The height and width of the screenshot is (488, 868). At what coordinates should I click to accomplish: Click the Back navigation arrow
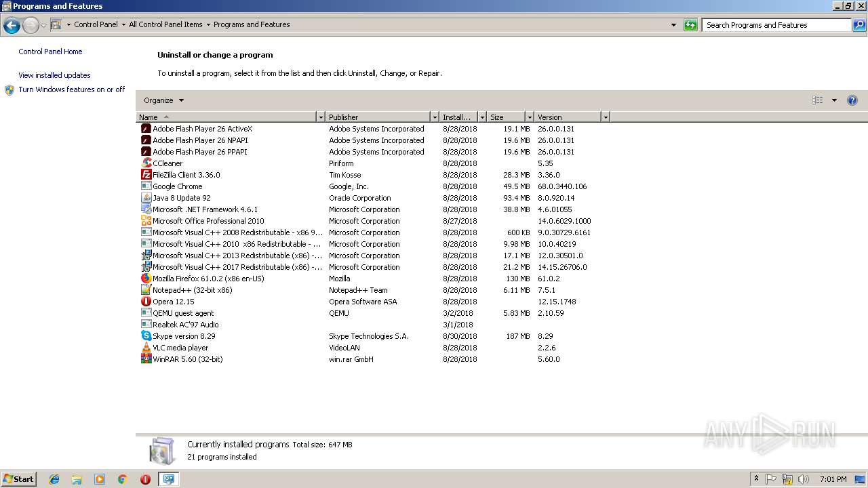click(x=12, y=26)
